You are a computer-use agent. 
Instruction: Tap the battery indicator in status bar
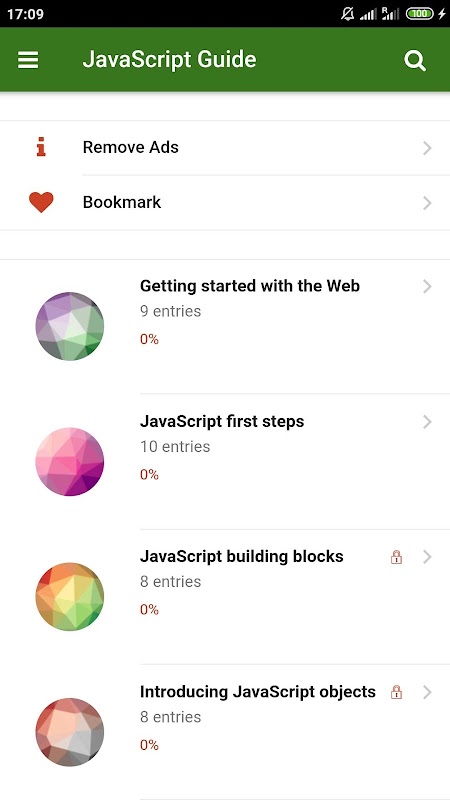coord(419,14)
